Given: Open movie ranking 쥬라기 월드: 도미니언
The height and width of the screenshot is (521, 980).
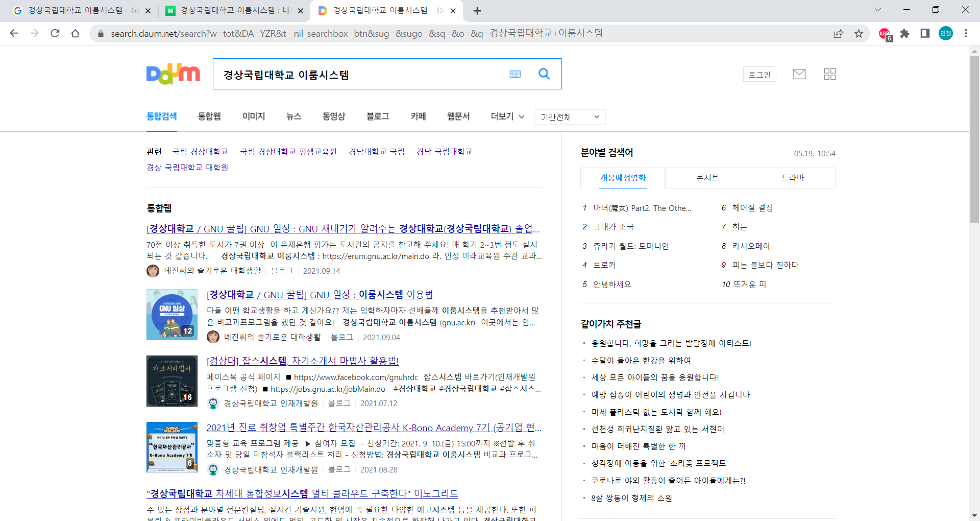Looking at the screenshot, I should pyautogui.click(x=631, y=246).
